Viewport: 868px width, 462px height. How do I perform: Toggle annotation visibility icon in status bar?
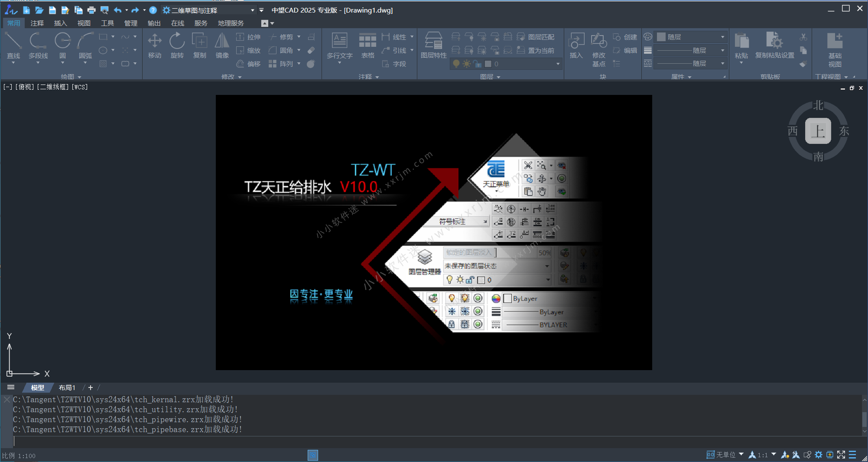pyautogui.click(x=785, y=455)
